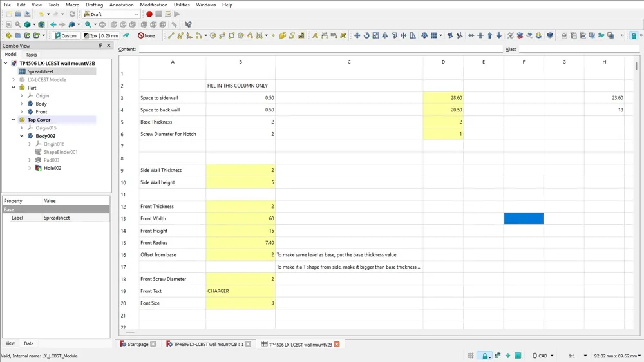Image resolution: width=644 pixels, height=362 pixels.
Task: Toggle the None autogroup button
Action: [x=147, y=35]
